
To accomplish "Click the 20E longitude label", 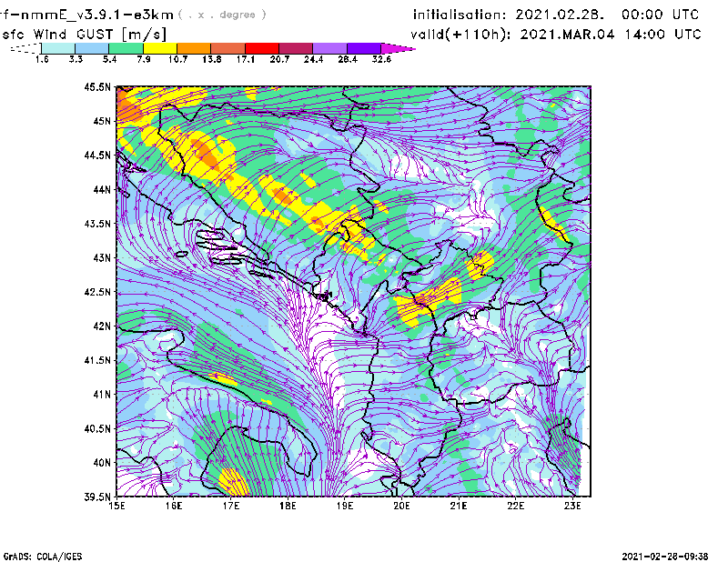I will click(x=401, y=506).
